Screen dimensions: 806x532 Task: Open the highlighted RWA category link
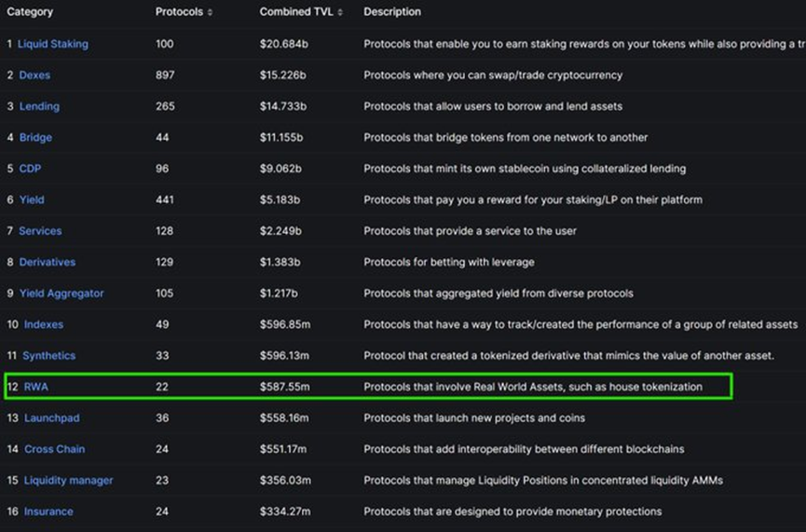[x=36, y=387]
